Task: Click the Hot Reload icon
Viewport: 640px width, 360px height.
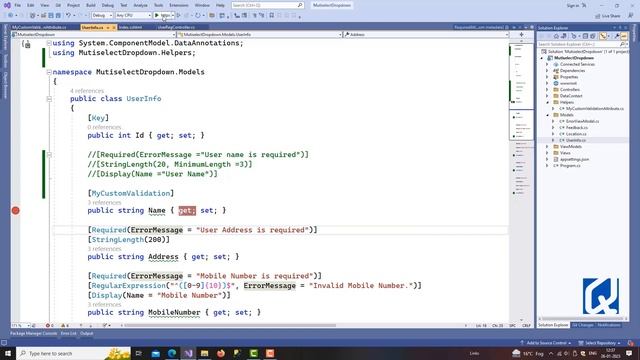Action: click(198, 15)
